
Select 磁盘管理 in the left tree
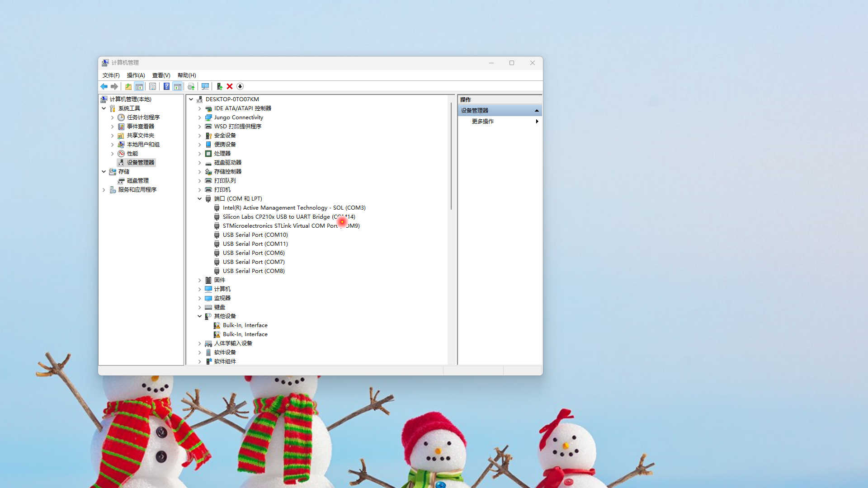137,181
